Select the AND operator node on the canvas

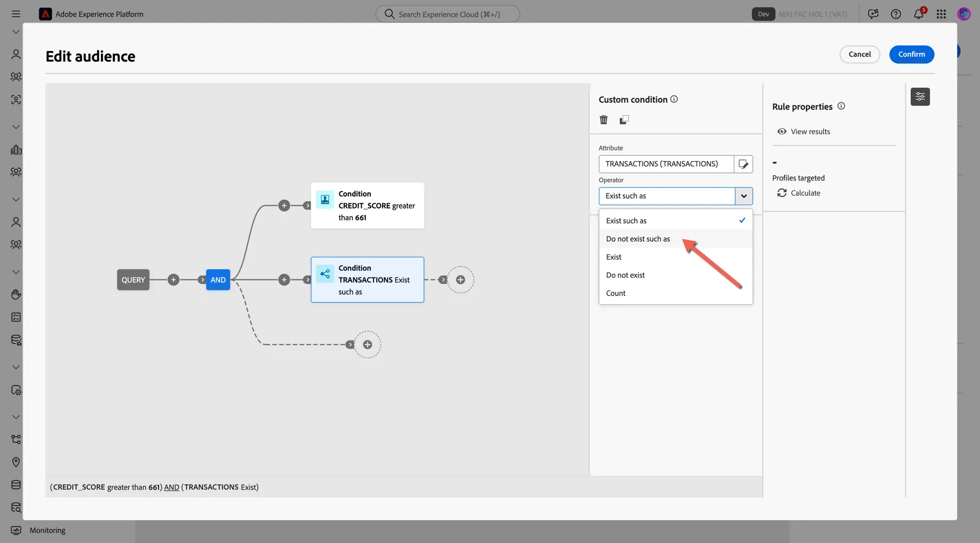point(218,279)
